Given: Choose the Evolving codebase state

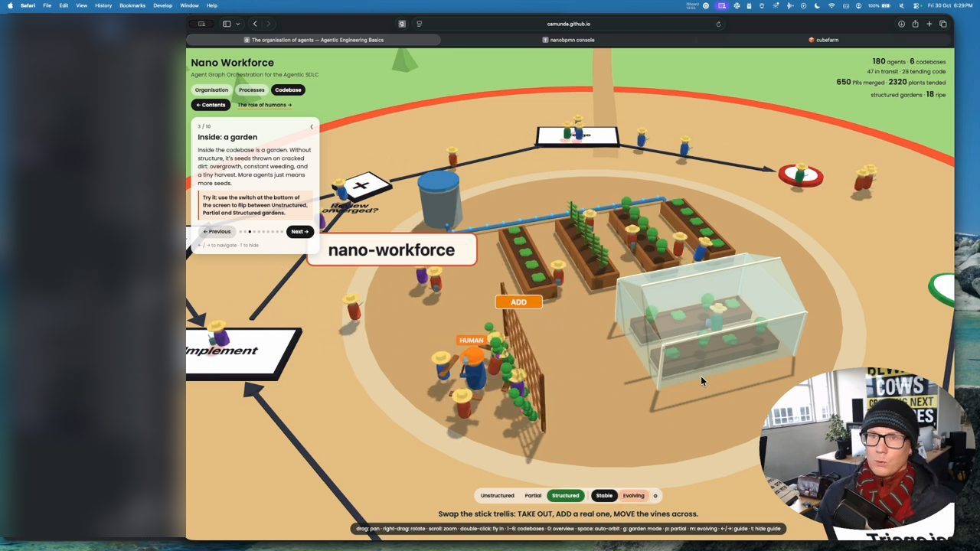Looking at the screenshot, I should pyautogui.click(x=633, y=495).
